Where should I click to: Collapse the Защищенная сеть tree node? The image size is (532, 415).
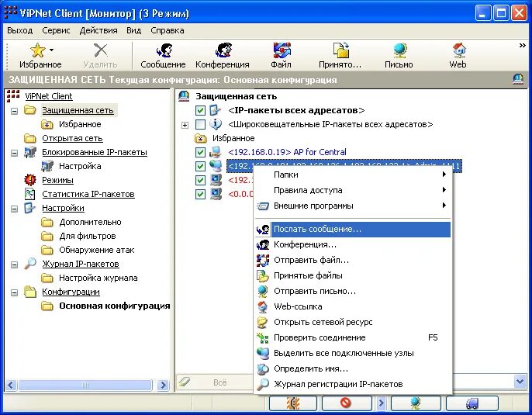(14, 111)
